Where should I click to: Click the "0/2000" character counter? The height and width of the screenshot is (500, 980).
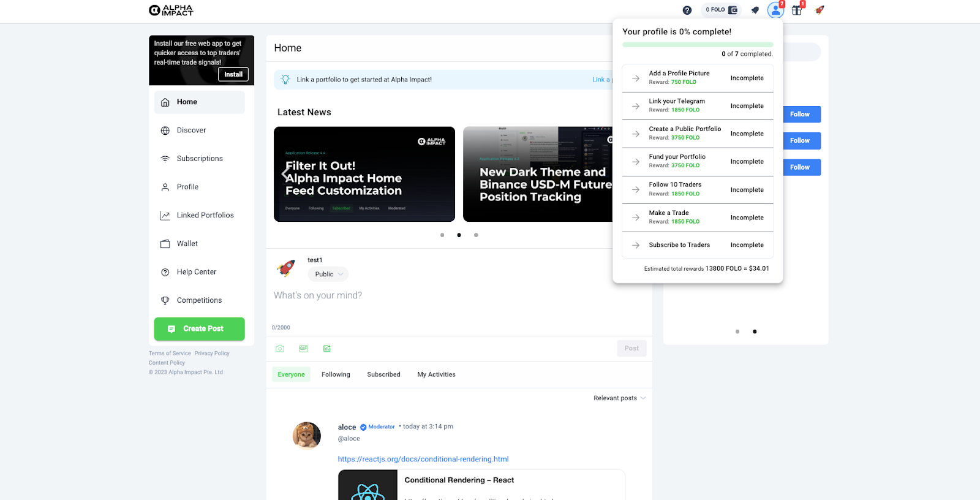(x=281, y=328)
